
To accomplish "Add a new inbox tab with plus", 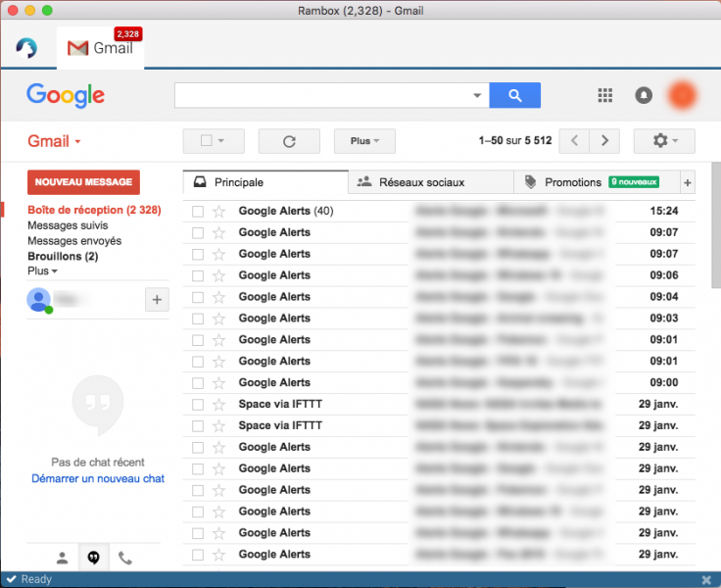I will pos(688,182).
